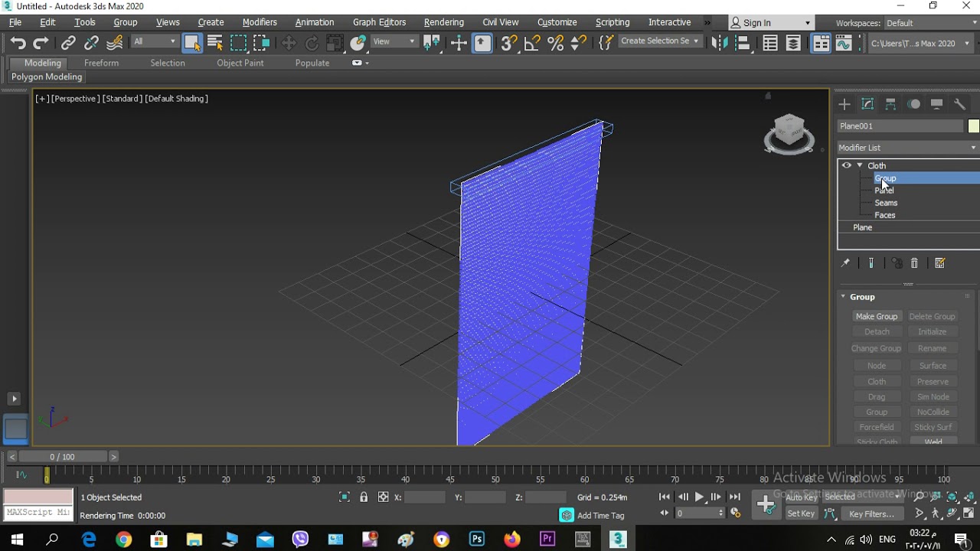This screenshot has height=551, width=980.
Task: Click the time slider 0 / 100 handle
Action: click(63, 457)
